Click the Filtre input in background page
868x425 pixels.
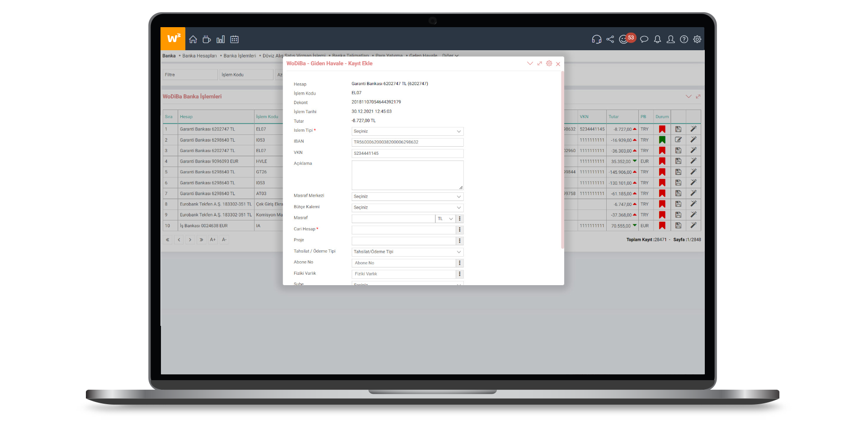[190, 75]
